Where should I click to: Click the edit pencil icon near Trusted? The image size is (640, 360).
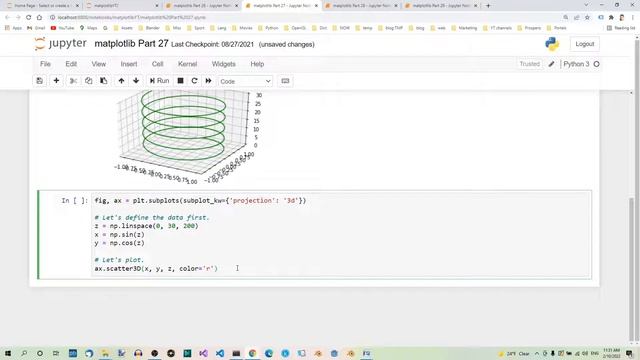551,64
